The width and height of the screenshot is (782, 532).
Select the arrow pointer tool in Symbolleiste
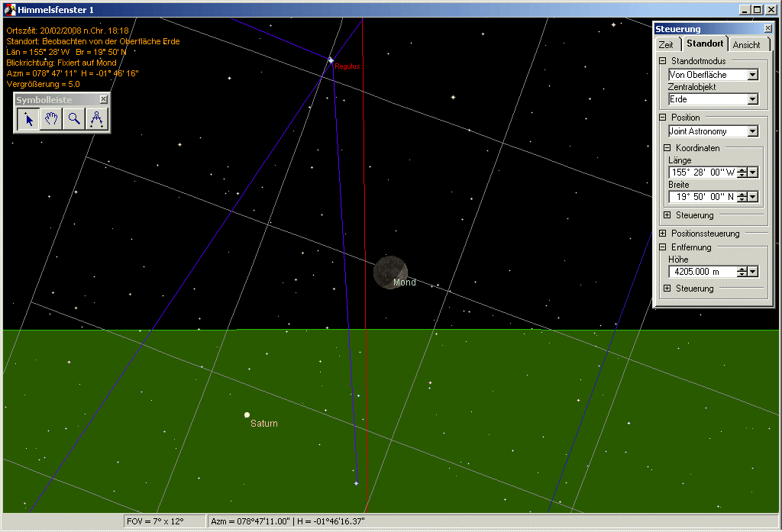click(28, 119)
